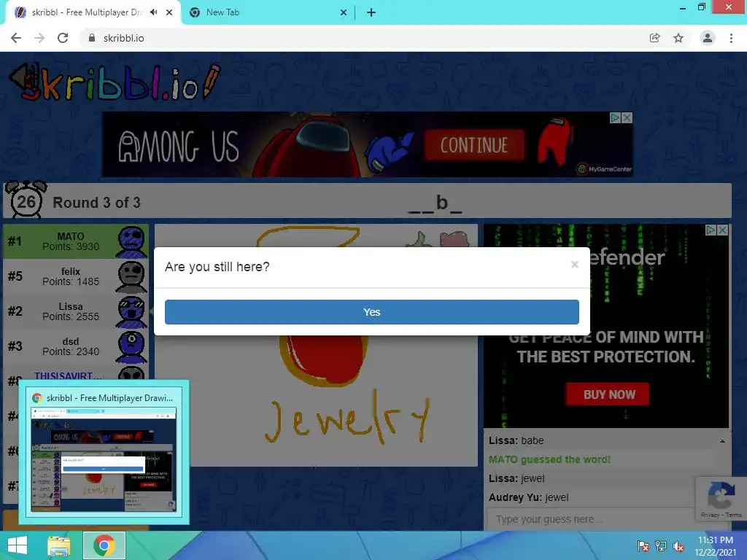
Task: Click the reCAPTCHA badge
Action: [x=721, y=499]
